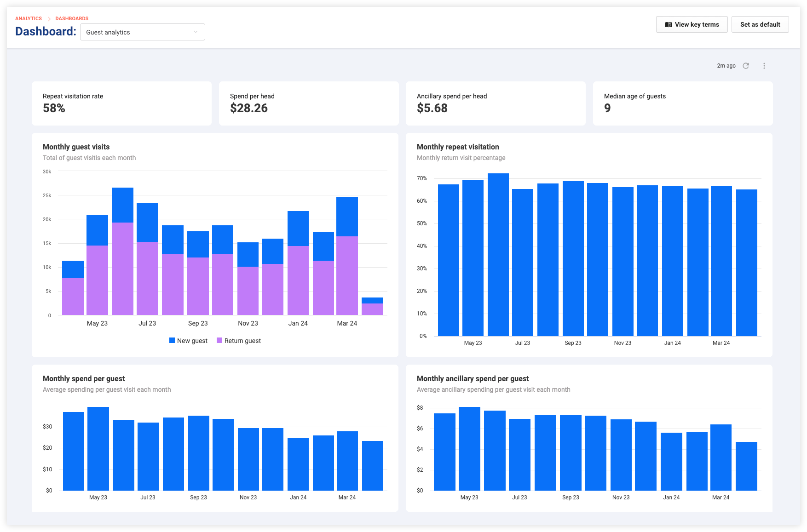The image size is (807, 532).
Task: Click the $30 axis label in Monthly spend per guest
Action: coord(47,427)
